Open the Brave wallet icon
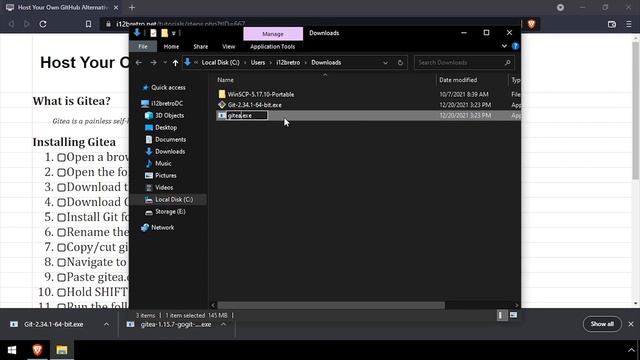This screenshot has height=360, width=640. pyautogui.click(x=611, y=24)
